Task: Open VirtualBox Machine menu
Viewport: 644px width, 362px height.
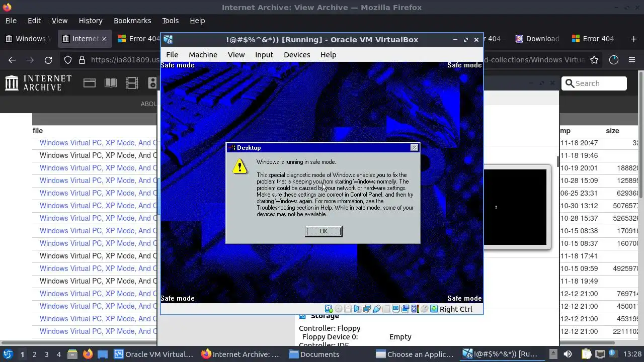Action: pyautogui.click(x=203, y=55)
